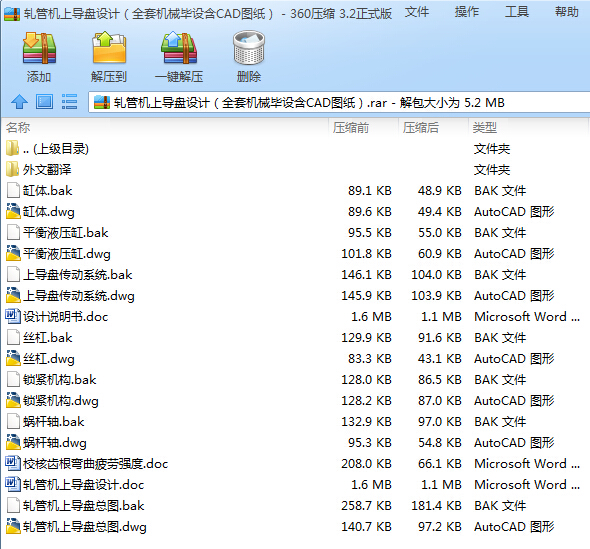Select the 上级目录 parent folder icon

(x=12, y=148)
